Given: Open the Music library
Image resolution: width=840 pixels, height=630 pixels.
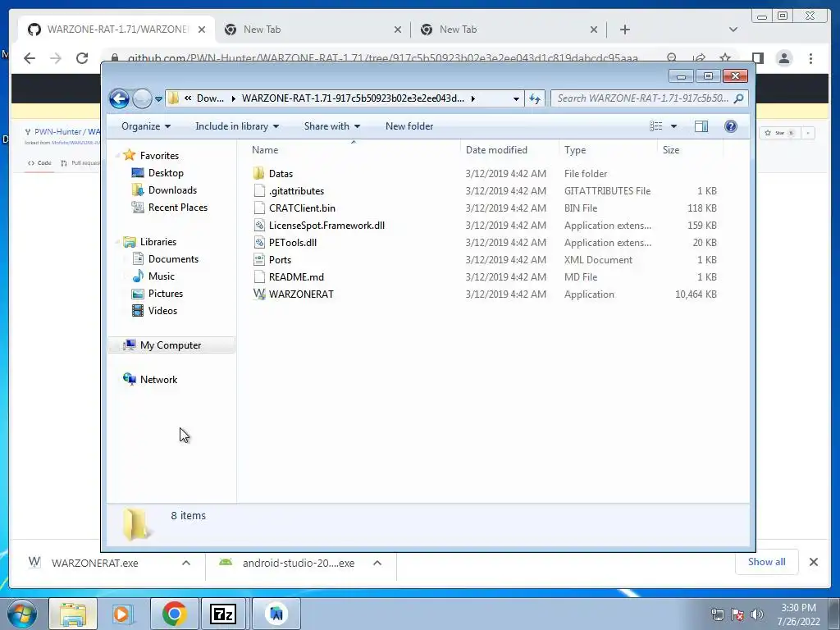Looking at the screenshot, I should (161, 276).
